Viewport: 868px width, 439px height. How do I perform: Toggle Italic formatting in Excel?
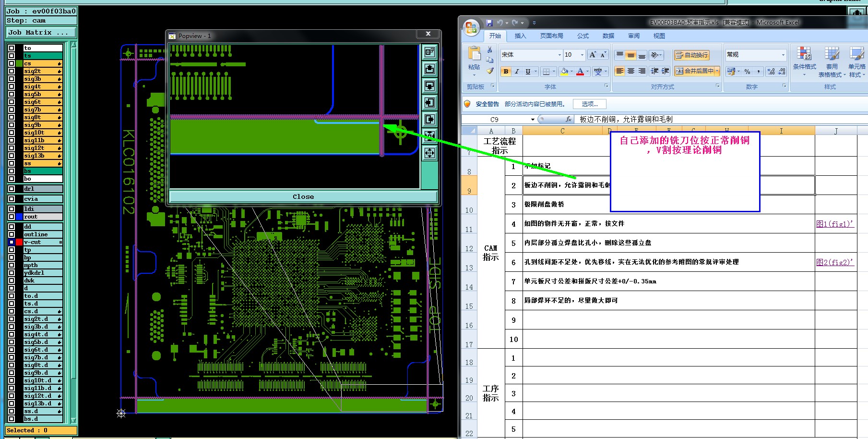(x=517, y=72)
